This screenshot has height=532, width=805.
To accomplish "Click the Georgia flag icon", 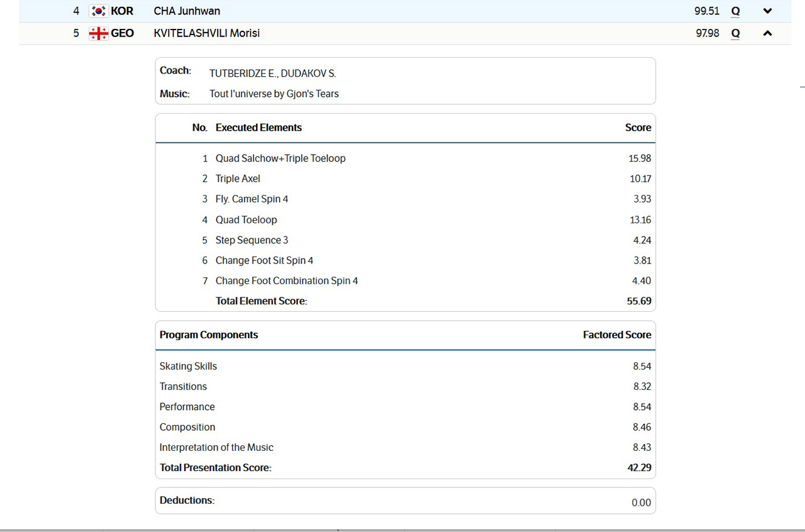I will (x=98, y=33).
